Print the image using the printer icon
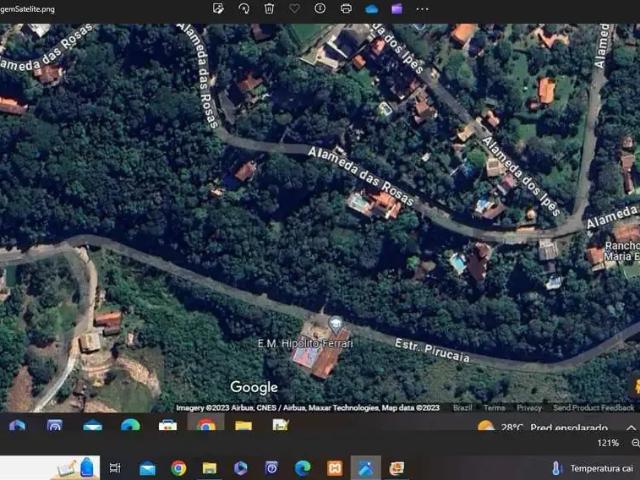The height and width of the screenshot is (480, 640). [346, 8]
